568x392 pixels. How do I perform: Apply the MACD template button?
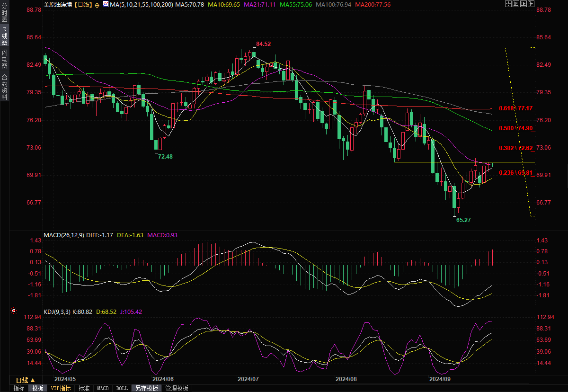click(103, 388)
